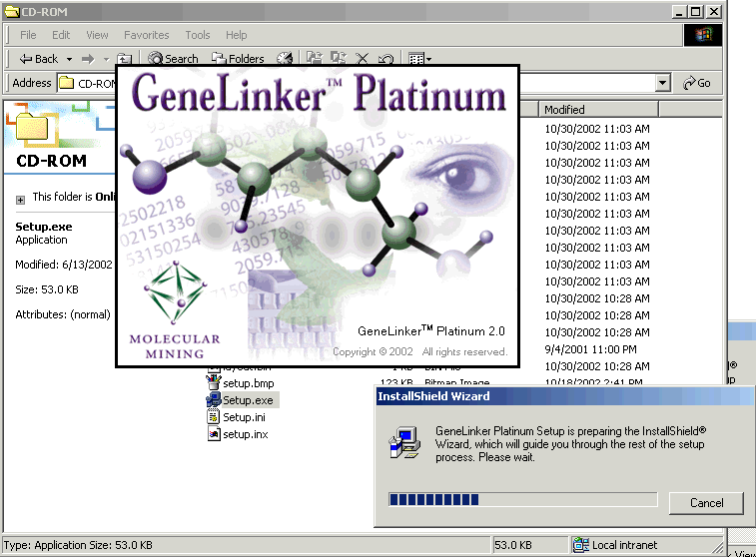Open the Back button history dropdown arrow
The width and height of the screenshot is (756, 557).
70,59
